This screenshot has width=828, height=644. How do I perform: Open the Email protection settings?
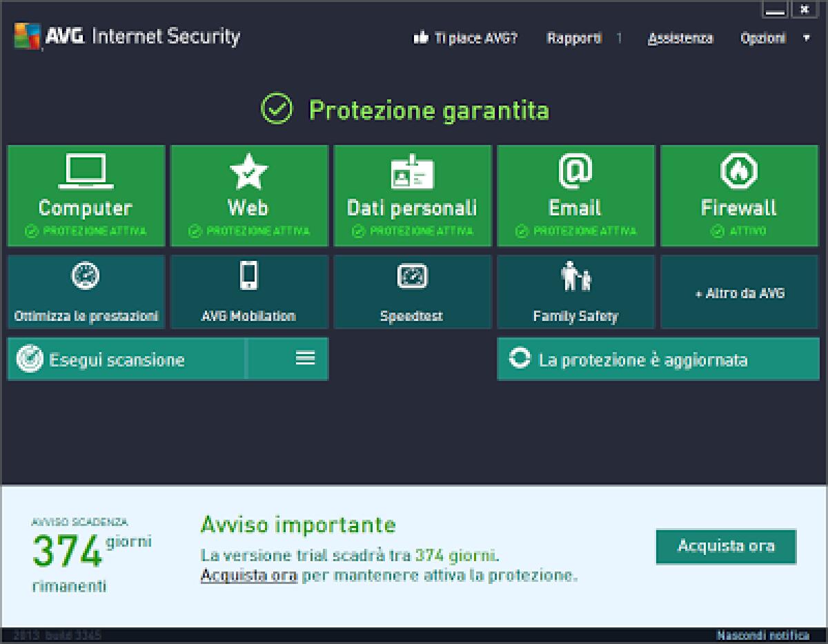point(575,195)
